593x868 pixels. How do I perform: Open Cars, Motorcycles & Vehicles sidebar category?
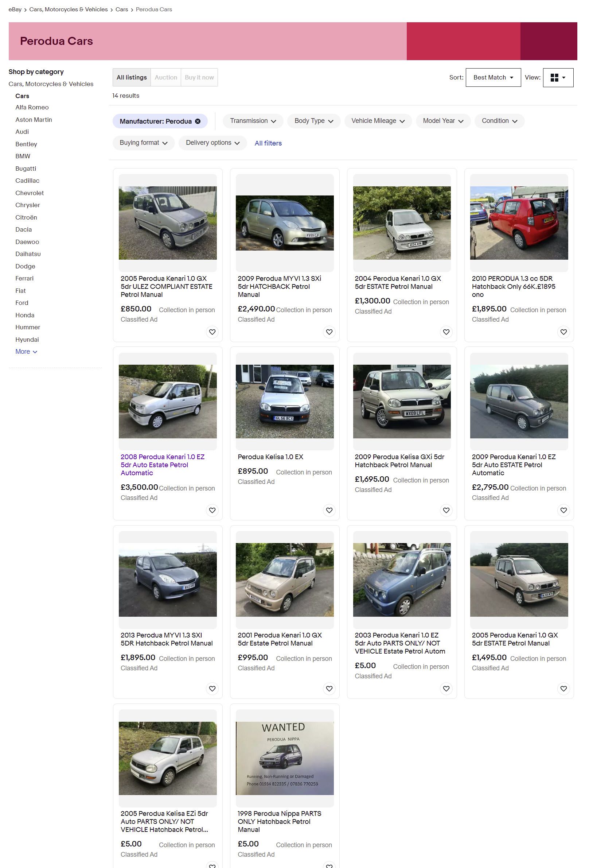51,84
